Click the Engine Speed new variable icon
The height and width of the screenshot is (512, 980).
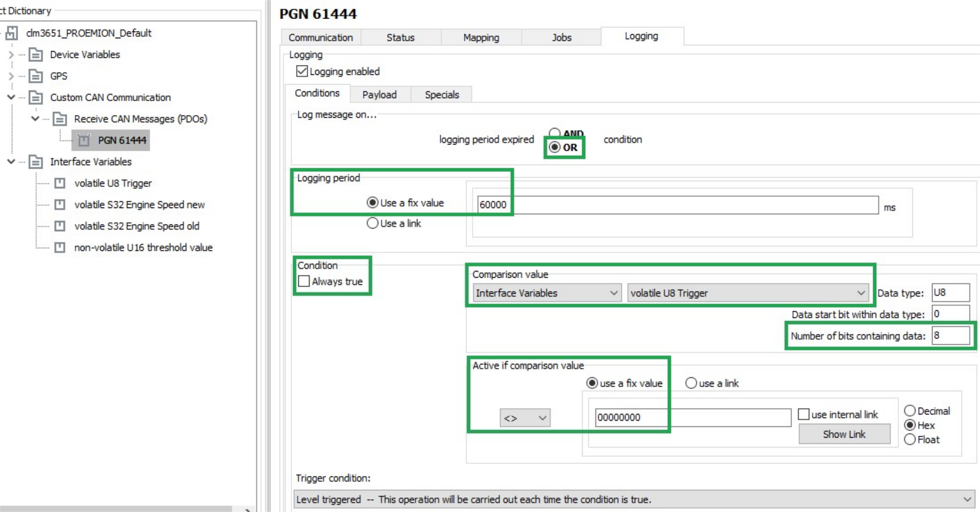pyautogui.click(x=60, y=205)
